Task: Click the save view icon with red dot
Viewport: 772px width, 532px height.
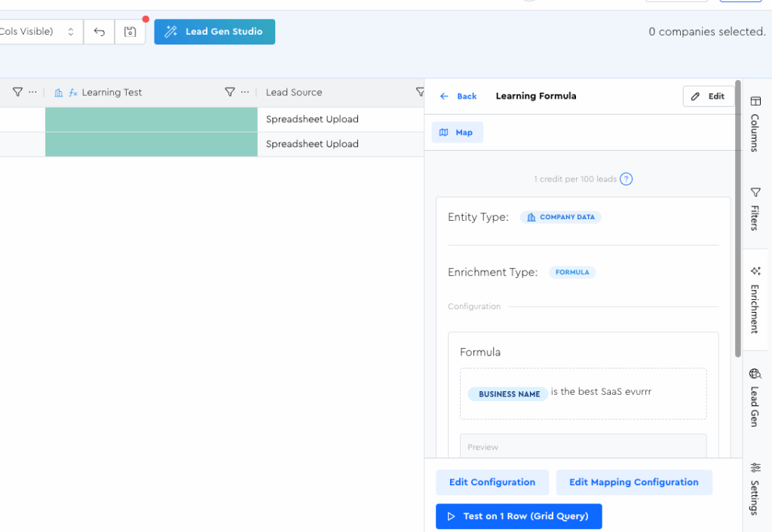Action: point(130,32)
